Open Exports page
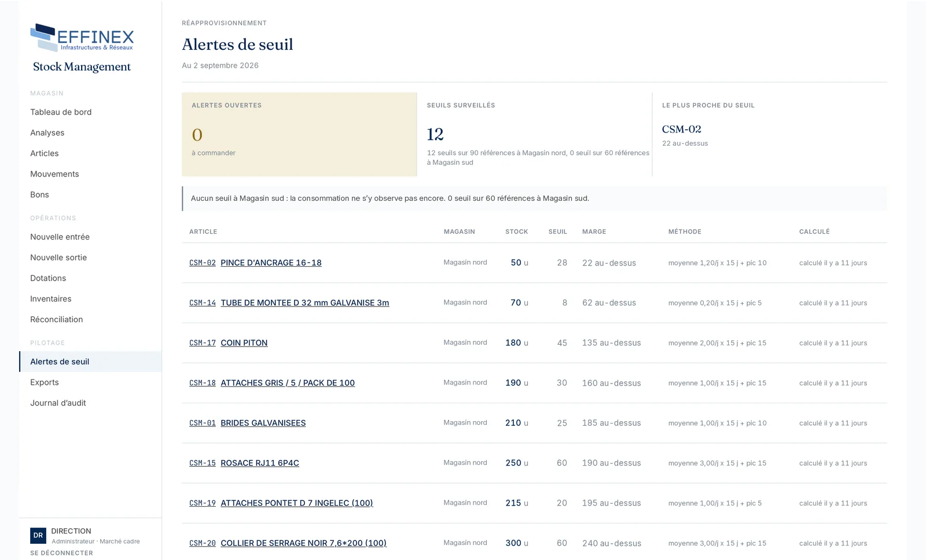Viewport: 926px width, 560px height. (x=45, y=382)
